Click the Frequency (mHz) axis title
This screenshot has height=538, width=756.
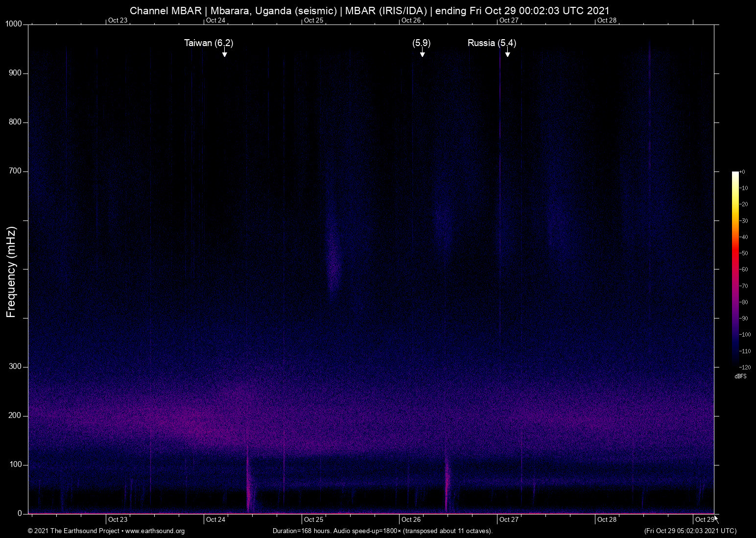pyautogui.click(x=11, y=272)
